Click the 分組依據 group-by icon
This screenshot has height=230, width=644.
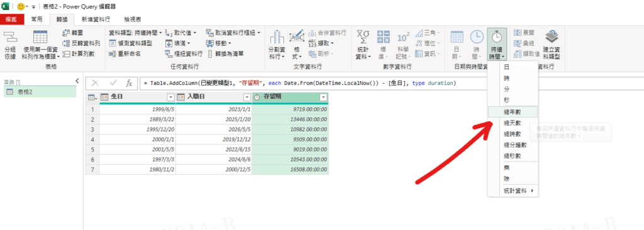tap(9, 36)
